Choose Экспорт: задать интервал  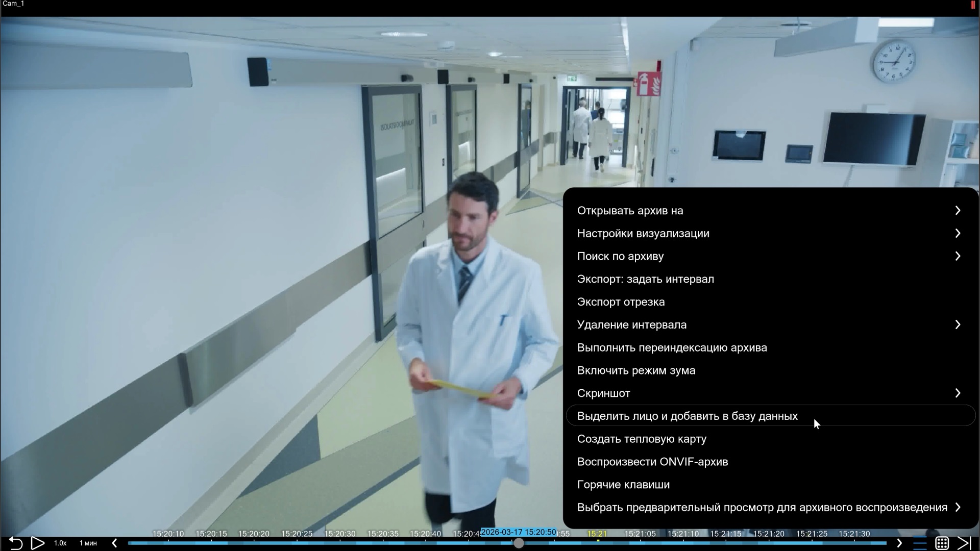tap(771, 279)
